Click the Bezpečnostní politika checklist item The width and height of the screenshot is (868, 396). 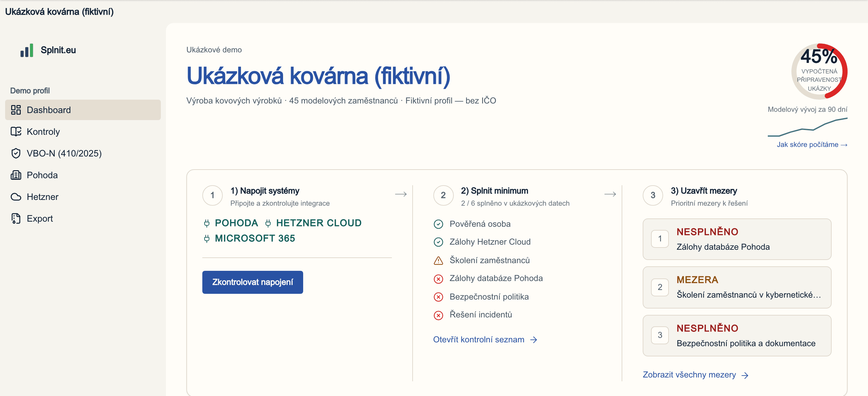481,297
